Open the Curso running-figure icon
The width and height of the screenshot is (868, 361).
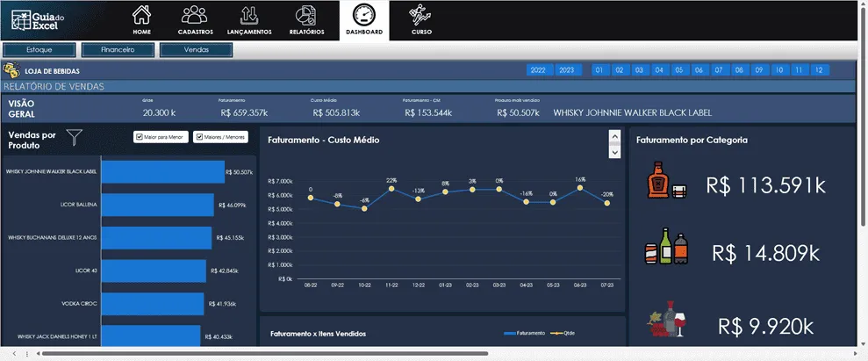click(420, 15)
